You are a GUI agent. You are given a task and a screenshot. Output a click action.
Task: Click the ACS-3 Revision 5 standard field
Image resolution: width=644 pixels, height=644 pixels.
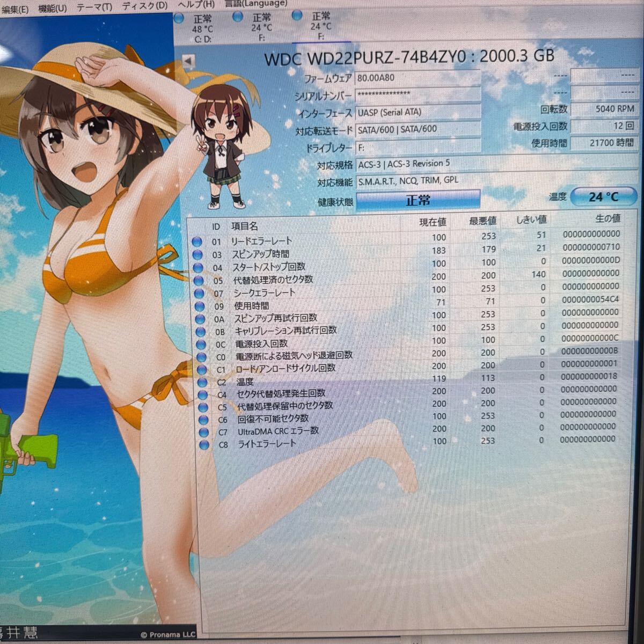[x=496, y=164]
